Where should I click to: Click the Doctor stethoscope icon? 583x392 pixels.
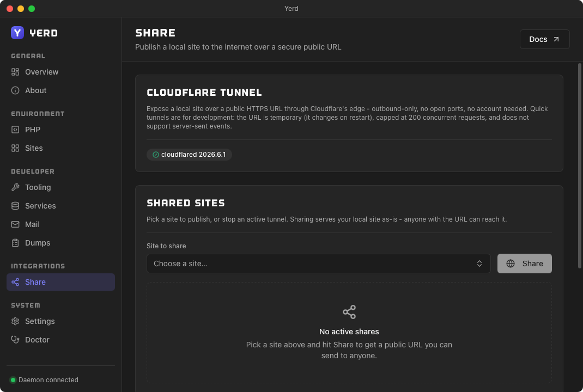pos(15,340)
